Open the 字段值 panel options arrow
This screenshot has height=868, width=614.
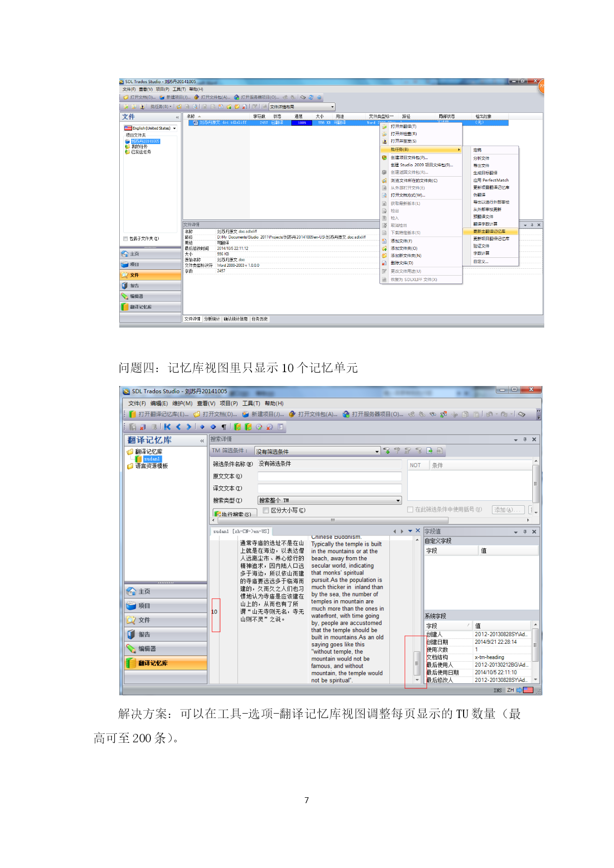pos(516,532)
